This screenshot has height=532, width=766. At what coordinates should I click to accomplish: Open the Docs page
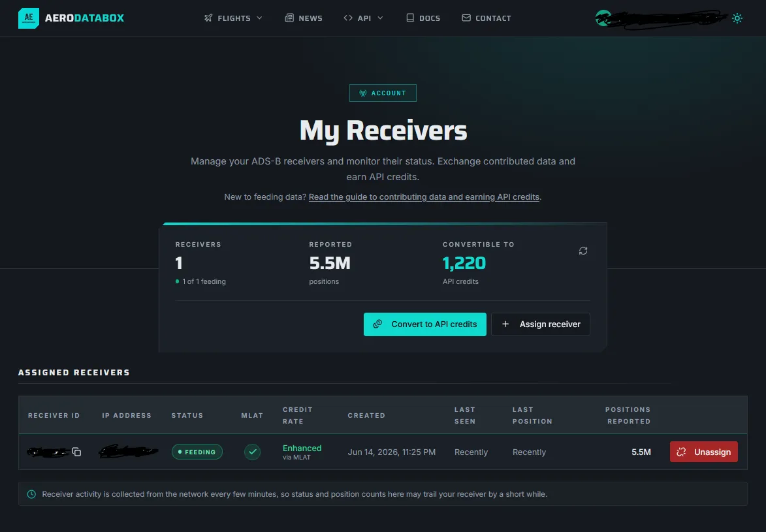pyautogui.click(x=423, y=18)
